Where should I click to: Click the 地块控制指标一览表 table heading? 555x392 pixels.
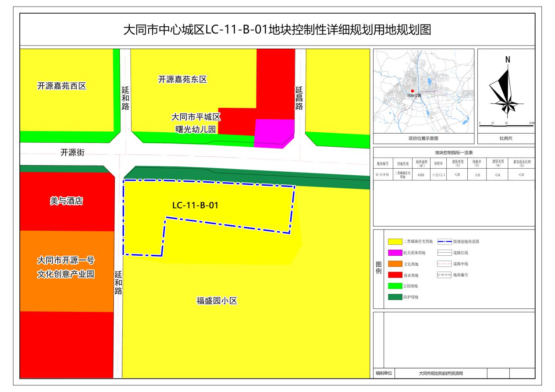(453, 153)
